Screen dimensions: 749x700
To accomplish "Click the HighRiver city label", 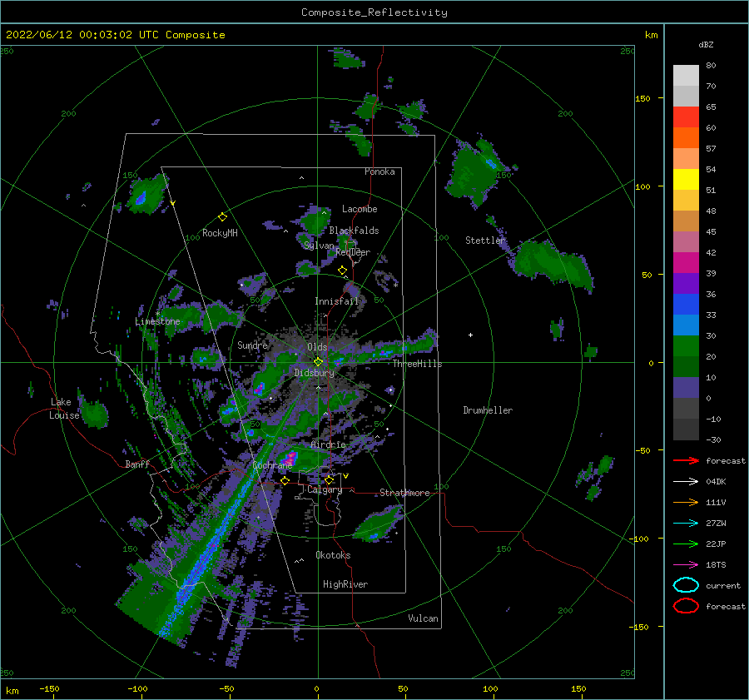I will click(x=345, y=584).
